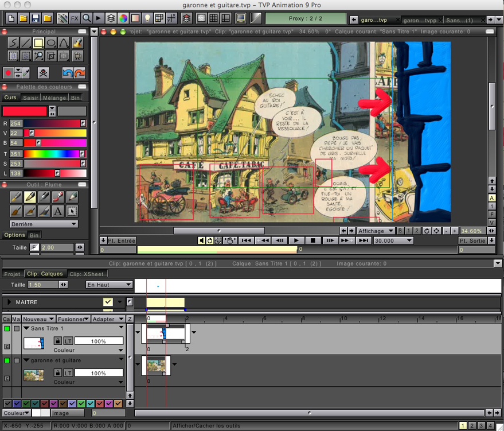Toggle the LT light table button for Sans Titre 1
The image size is (504, 431).
tap(68, 341)
